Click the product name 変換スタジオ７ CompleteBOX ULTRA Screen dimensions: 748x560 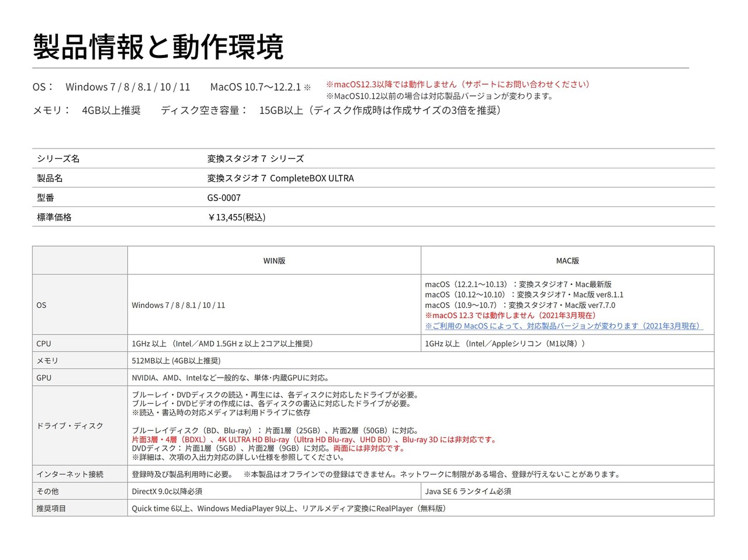(x=280, y=178)
